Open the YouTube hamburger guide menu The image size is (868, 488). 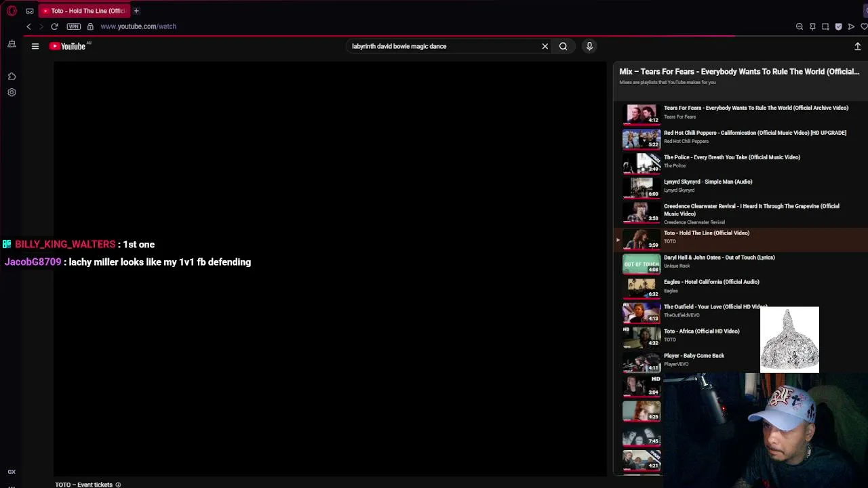[35, 46]
